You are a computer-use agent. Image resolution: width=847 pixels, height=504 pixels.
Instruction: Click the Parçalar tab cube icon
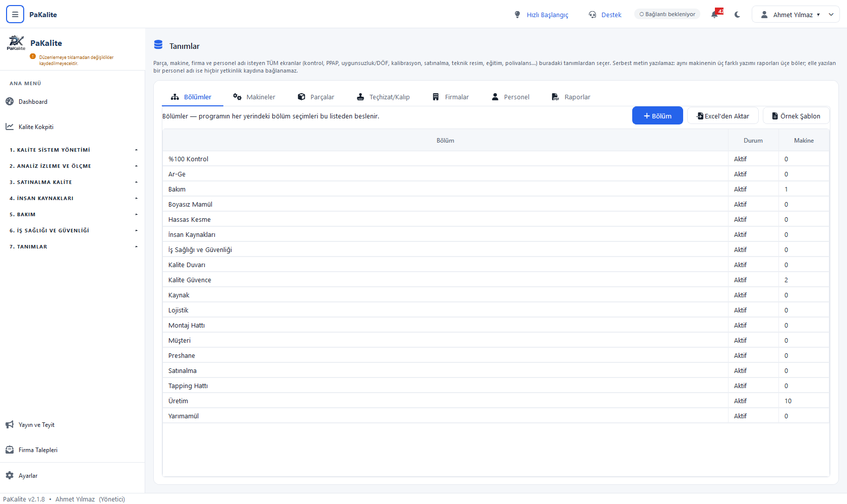pos(301,97)
